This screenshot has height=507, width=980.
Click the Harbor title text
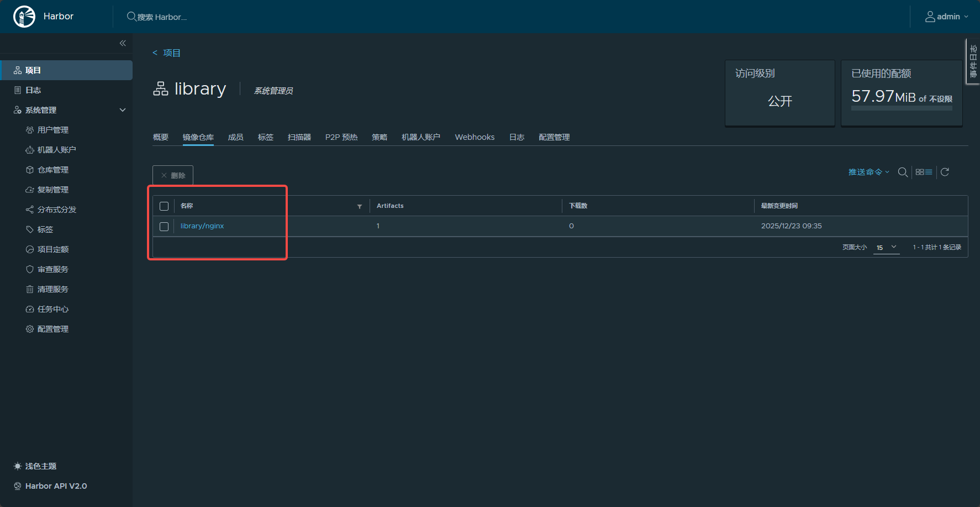59,17
